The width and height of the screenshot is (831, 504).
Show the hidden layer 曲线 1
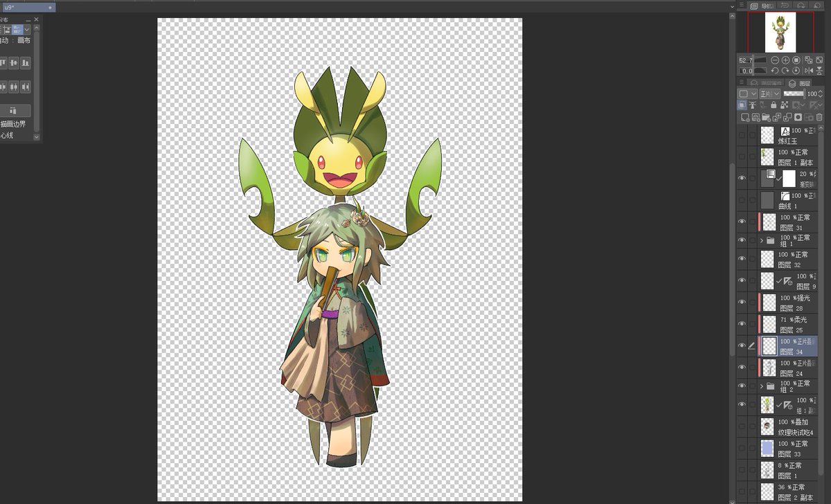point(742,200)
